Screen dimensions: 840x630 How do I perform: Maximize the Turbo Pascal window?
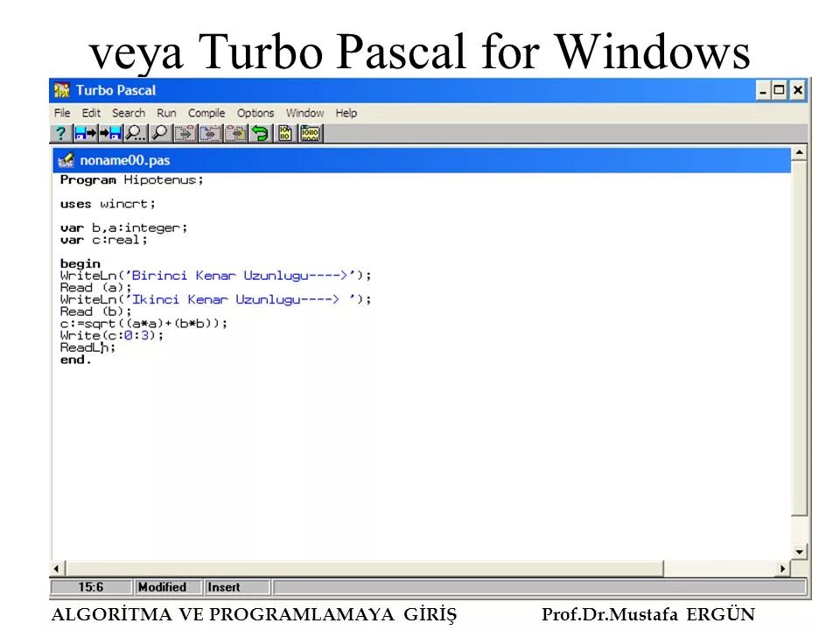tap(779, 90)
